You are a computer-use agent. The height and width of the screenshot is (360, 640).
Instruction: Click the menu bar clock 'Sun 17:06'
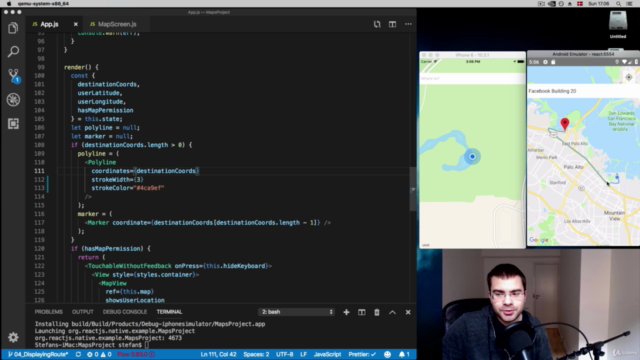click(x=598, y=4)
